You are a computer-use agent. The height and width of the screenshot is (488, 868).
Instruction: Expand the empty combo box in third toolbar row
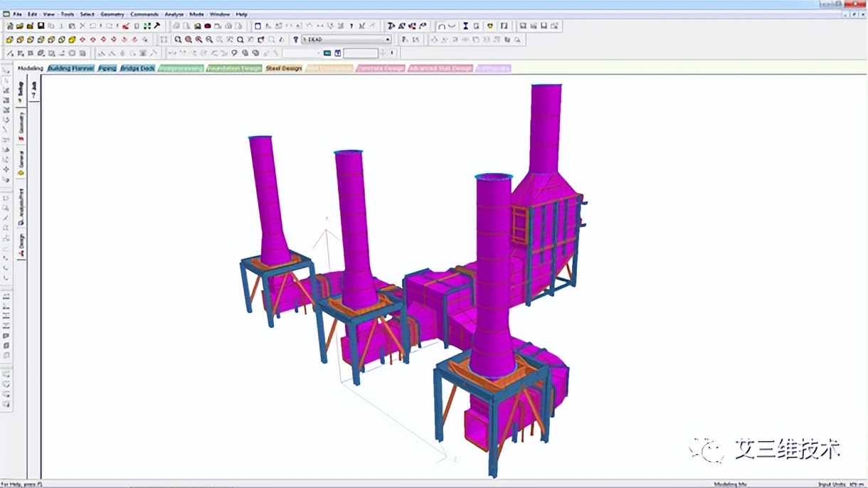(317, 53)
